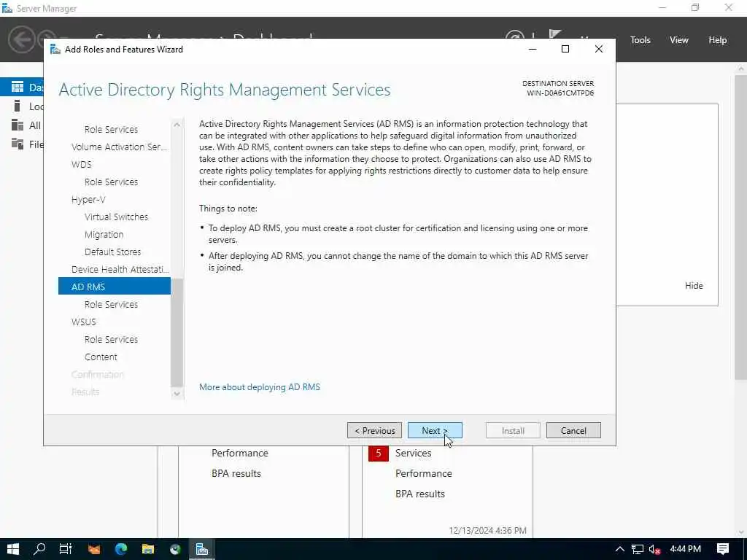Select the highlighted AD RMS step

(115, 286)
